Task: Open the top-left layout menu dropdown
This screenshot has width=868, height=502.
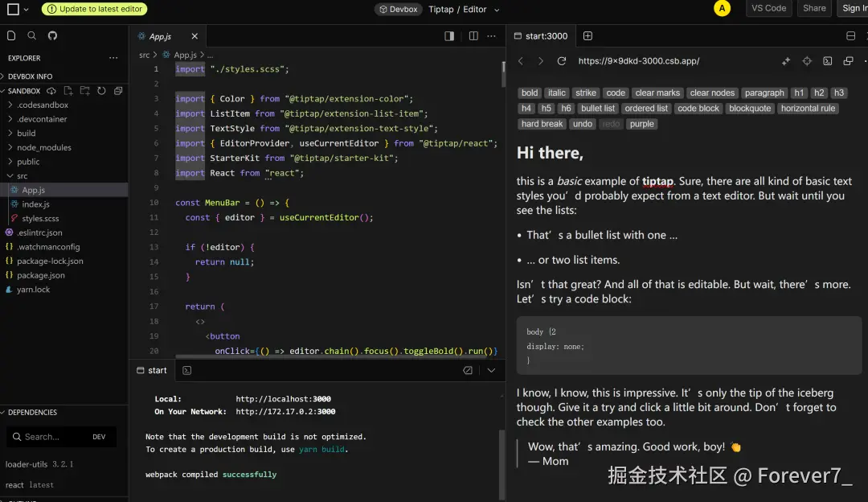Action: 18,9
